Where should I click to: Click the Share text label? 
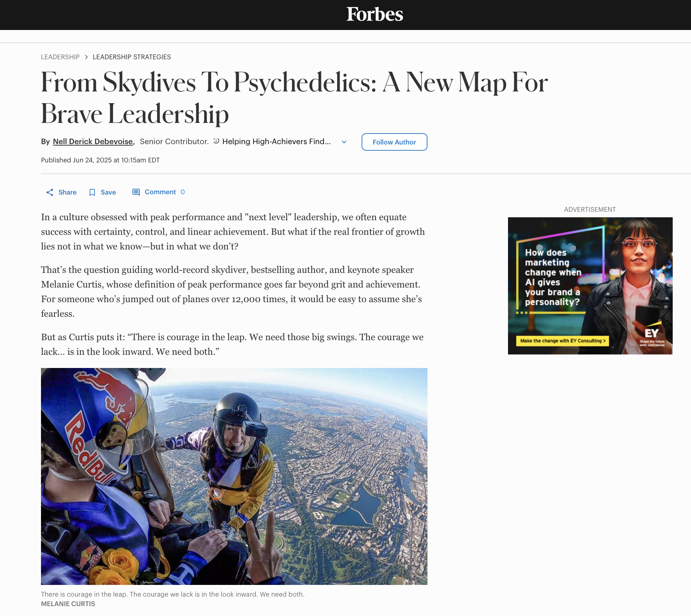tap(67, 192)
